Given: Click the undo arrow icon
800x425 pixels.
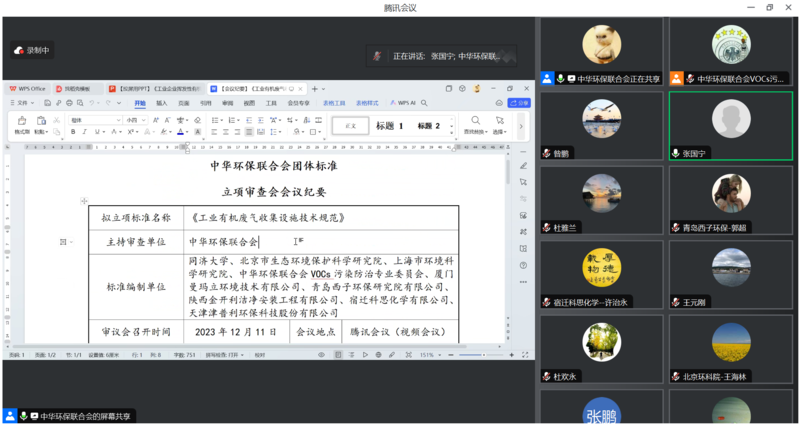Looking at the screenshot, I should 92,103.
